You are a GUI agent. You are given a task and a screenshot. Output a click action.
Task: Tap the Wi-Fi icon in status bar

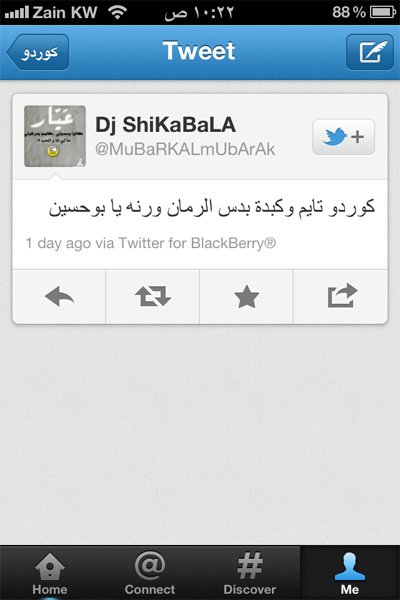click(x=118, y=12)
